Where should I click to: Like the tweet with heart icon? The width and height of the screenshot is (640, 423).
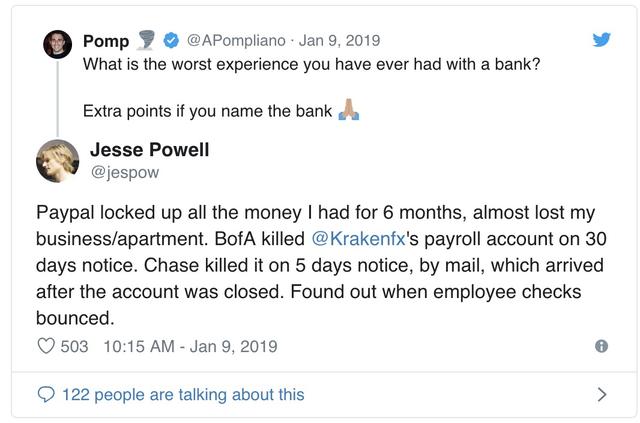[x=46, y=346]
